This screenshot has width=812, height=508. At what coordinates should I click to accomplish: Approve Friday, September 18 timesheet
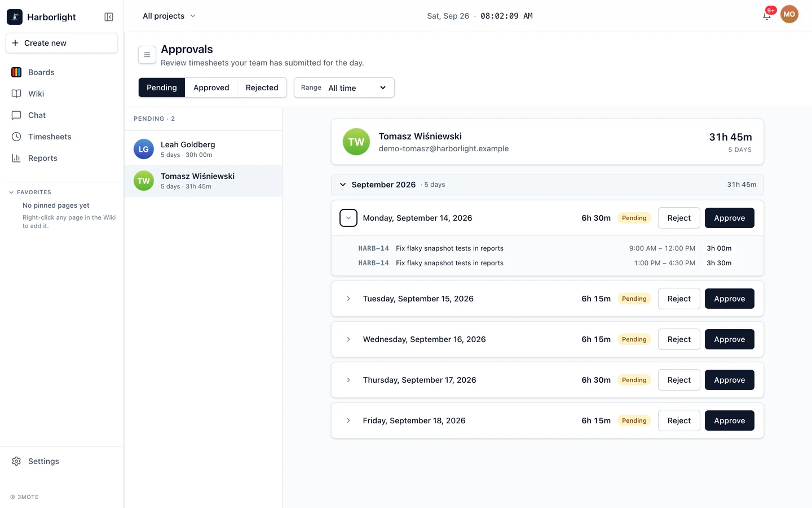730,421
